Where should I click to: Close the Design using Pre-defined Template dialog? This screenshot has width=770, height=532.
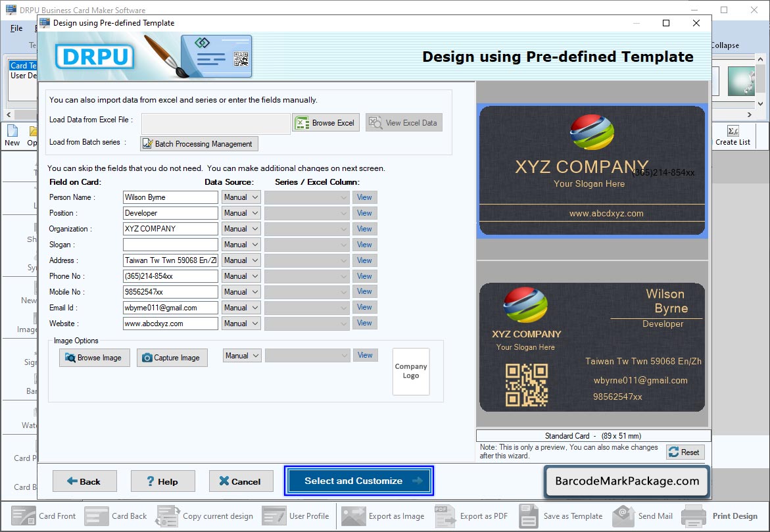click(696, 23)
